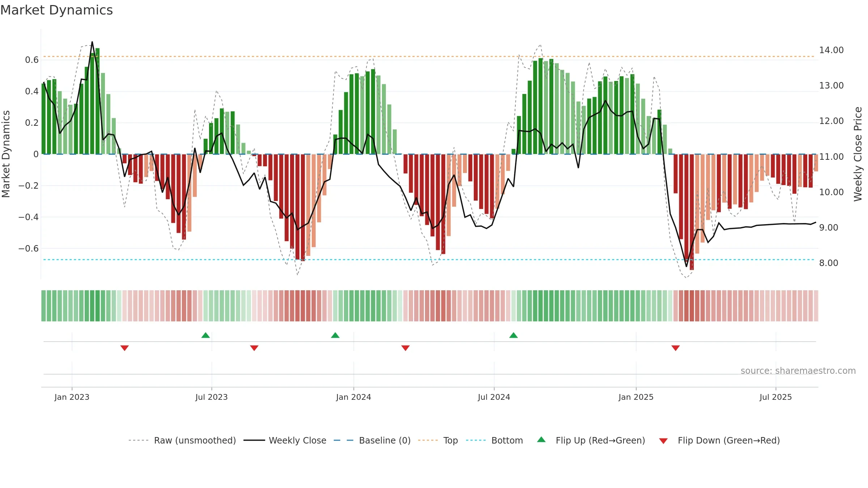The height and width of the screenshot is (488, 868).
Task: Click the Jul 2024 axis label
Action: 494,397
